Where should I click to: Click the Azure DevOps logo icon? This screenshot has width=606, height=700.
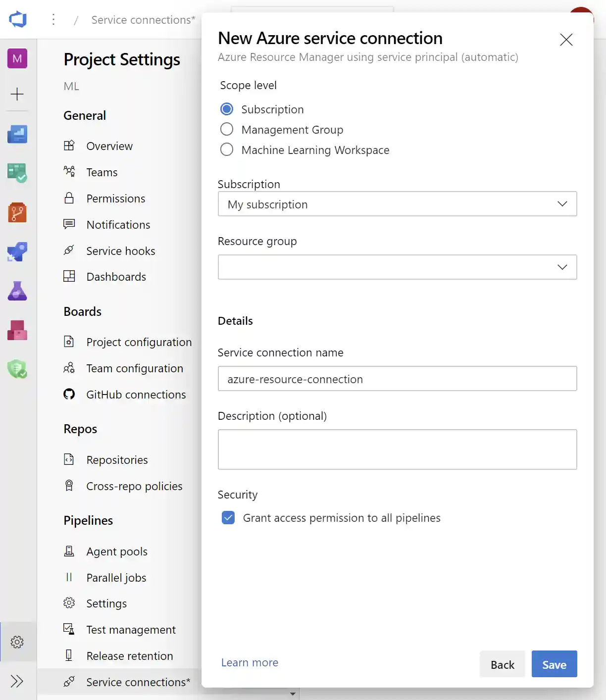(x=17, y=19)
